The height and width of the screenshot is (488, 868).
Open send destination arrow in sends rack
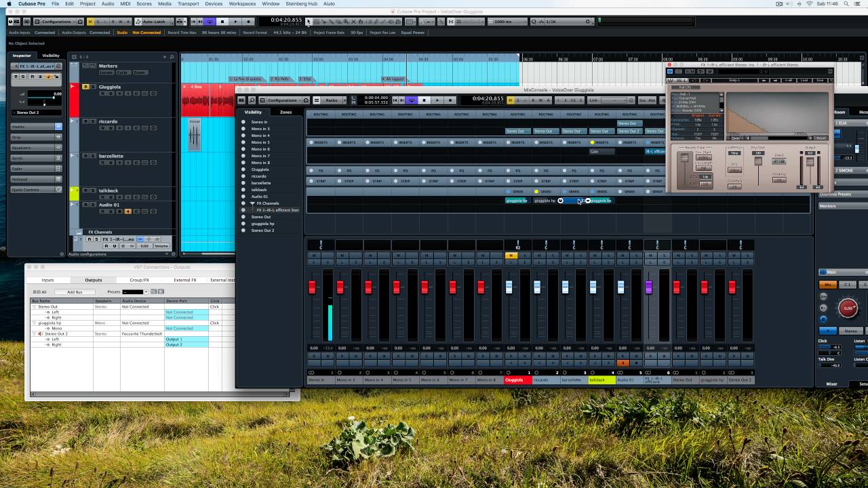point(588,201)
